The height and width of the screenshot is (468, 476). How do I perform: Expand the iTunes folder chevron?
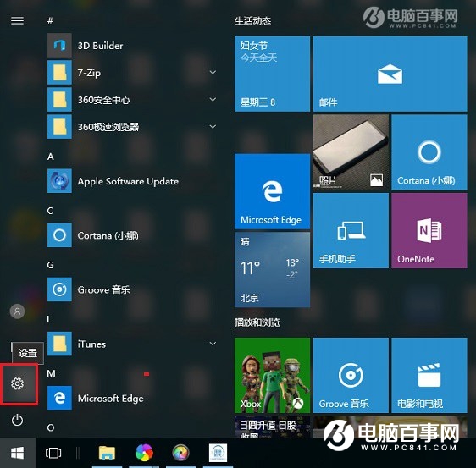click(x=213, y=344)
